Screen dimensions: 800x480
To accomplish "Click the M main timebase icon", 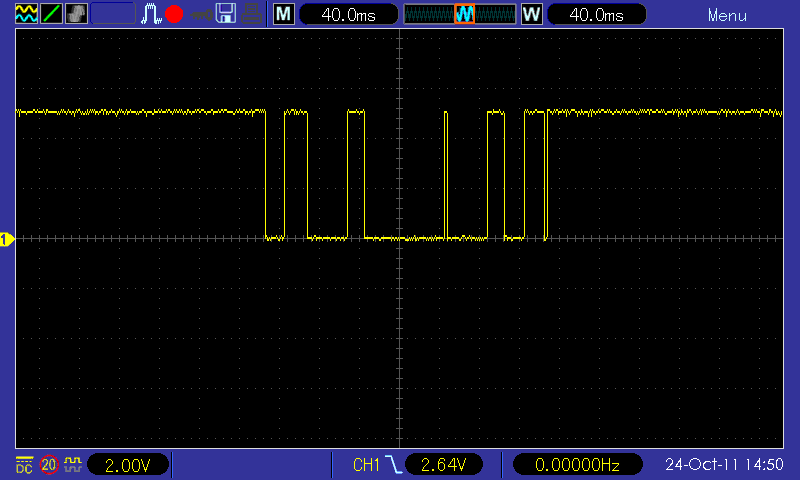I will tap(284, 14).
